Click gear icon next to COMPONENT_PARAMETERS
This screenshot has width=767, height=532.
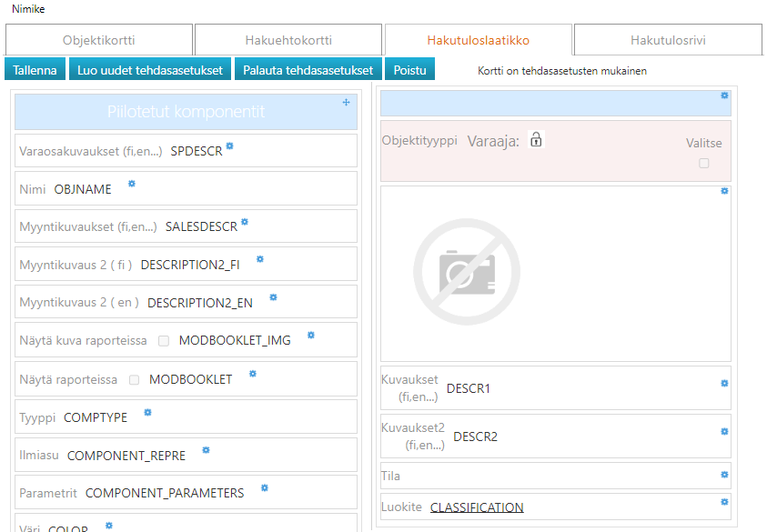[265, 488]
